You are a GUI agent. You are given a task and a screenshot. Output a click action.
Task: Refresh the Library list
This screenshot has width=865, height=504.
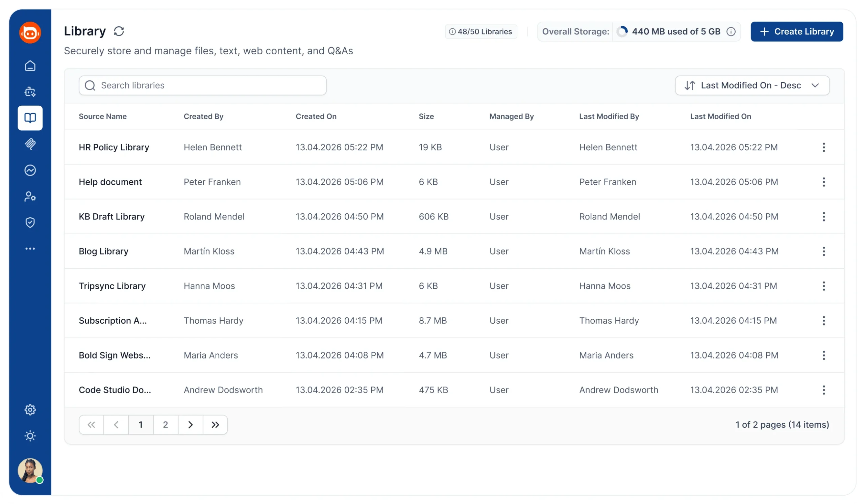pyautogui.click(x=119, y=31)
